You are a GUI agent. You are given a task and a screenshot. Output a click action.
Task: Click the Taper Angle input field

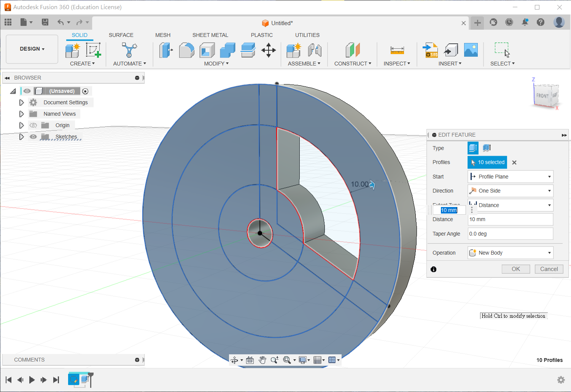pyautogui.click(x=510, y=234)
